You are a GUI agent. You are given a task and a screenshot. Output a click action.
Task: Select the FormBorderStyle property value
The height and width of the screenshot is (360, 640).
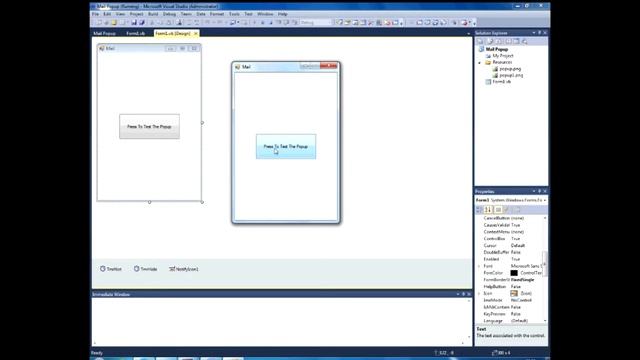(522, 280)
